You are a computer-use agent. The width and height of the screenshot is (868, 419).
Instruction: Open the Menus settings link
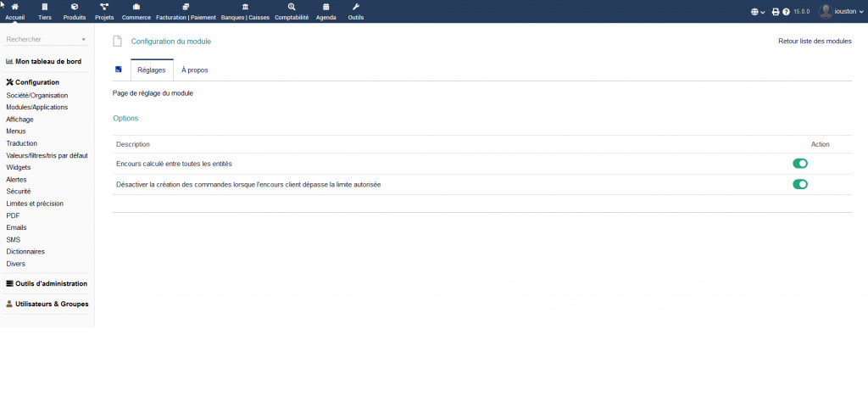pos(16,131)
